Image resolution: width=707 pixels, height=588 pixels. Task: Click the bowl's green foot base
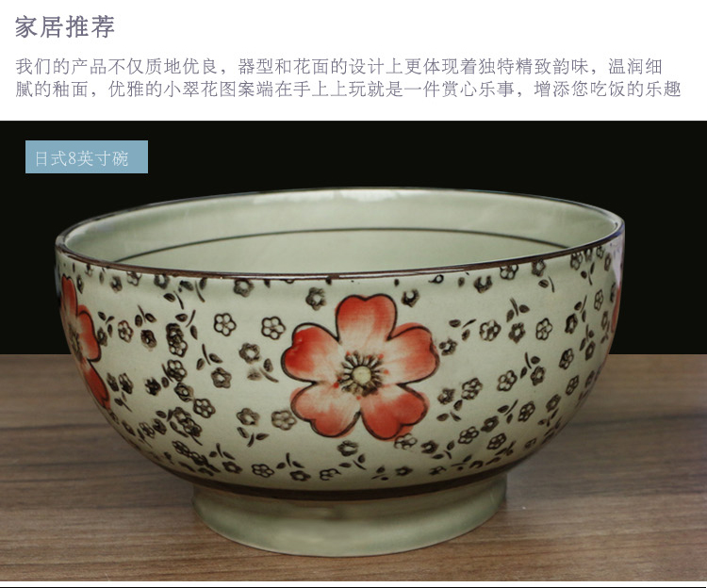350,520
